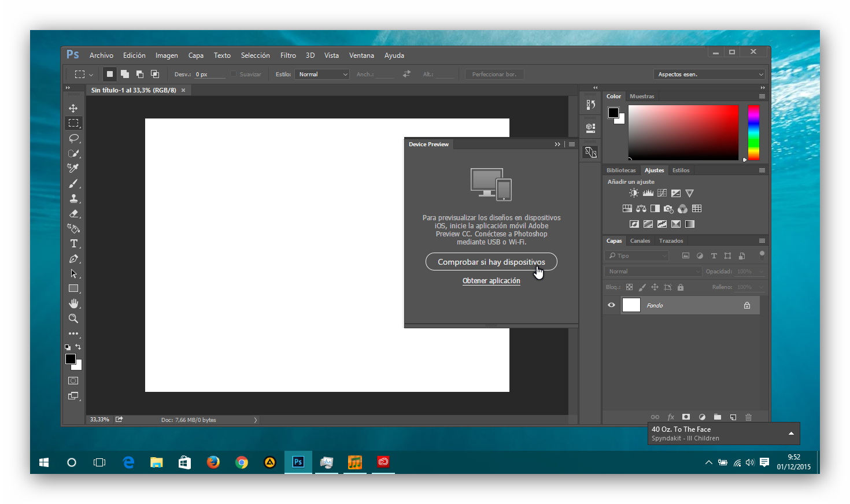The width and height of the screenshot is (850, 504).
Task: Choose Subtract from selection mode
Action: [x=139, y=74]
